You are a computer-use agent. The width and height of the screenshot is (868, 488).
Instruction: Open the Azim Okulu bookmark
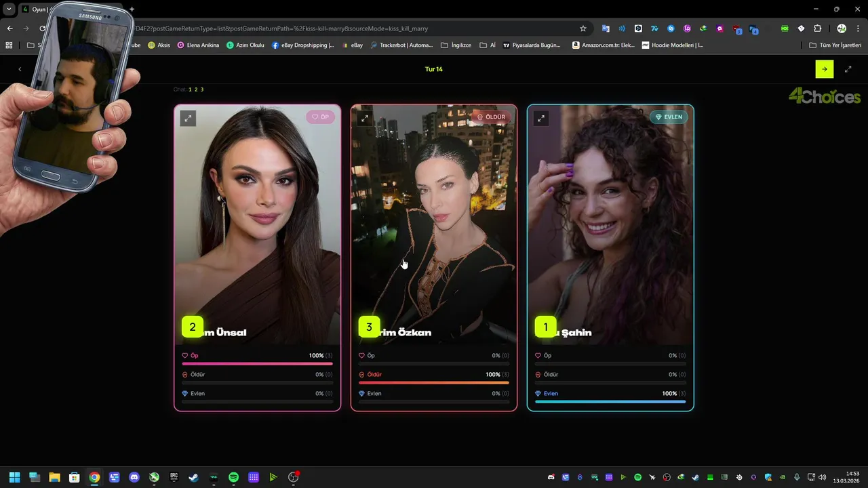coord(245,45)
